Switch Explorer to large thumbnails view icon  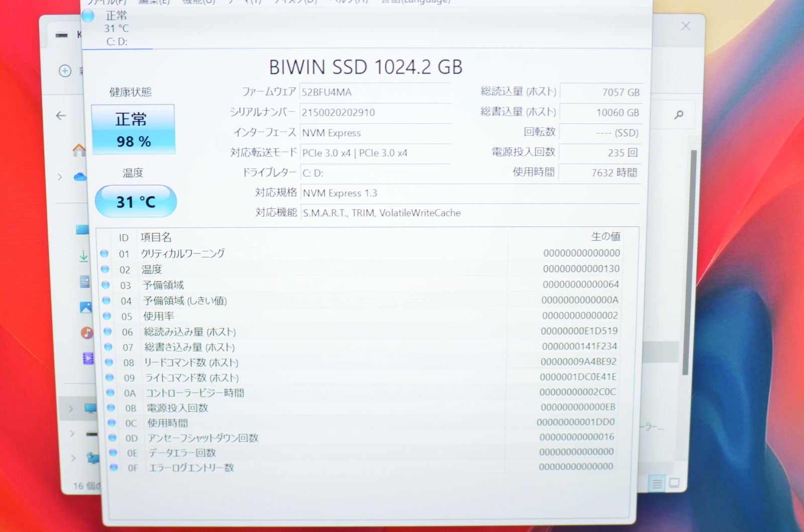[674, 483]
